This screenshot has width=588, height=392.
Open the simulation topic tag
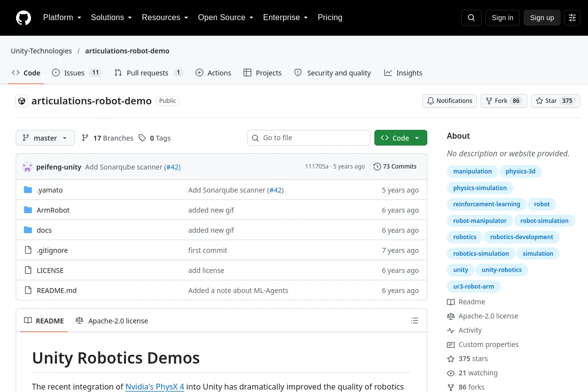538,254
